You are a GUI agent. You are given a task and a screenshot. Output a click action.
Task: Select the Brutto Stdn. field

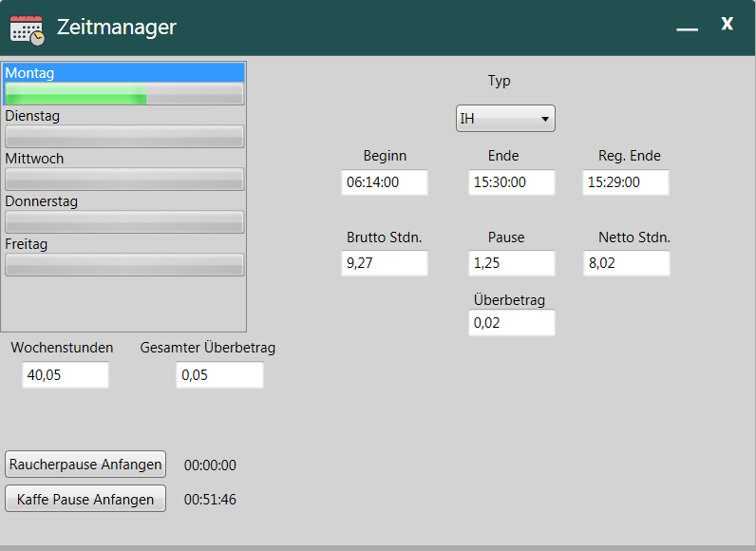coord(385,263)
